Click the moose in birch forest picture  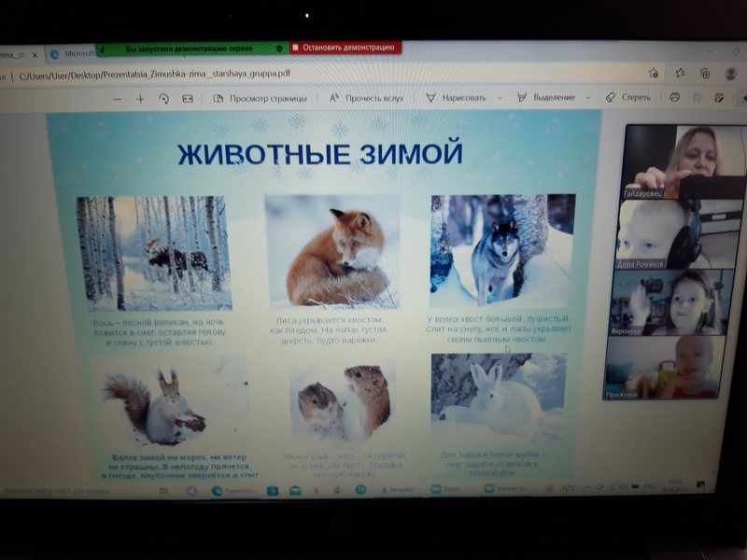pos(154,253)
